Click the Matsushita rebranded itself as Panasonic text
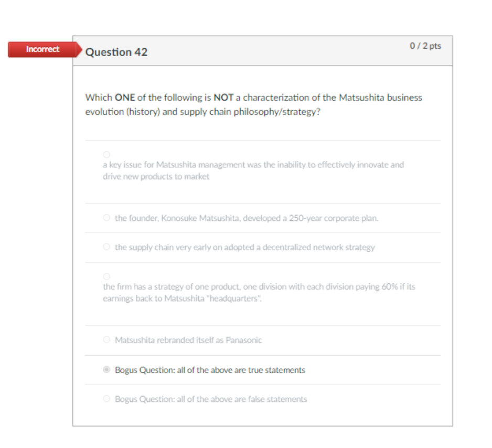This screenshot has width=492, height=448. tap(188, 340)
